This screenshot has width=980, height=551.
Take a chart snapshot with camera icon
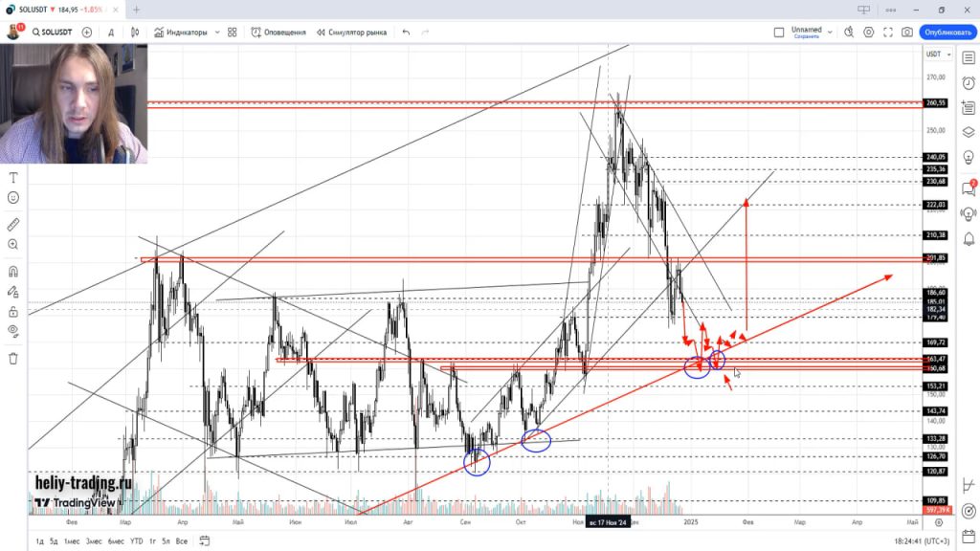coord(906,32)
